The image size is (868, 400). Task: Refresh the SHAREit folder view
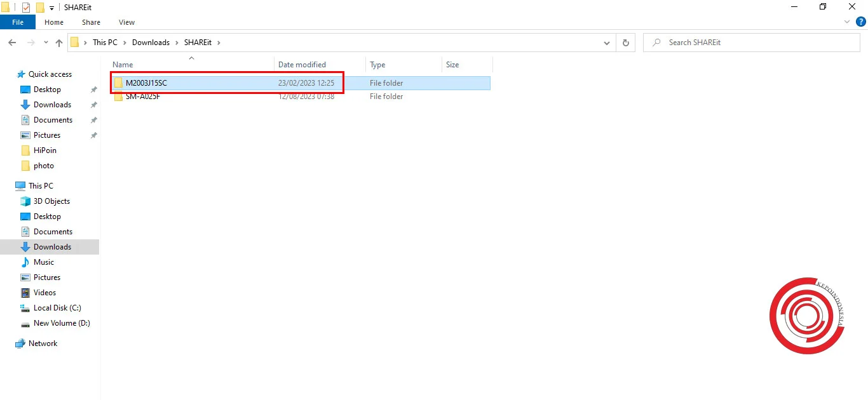tap(625, 43)
